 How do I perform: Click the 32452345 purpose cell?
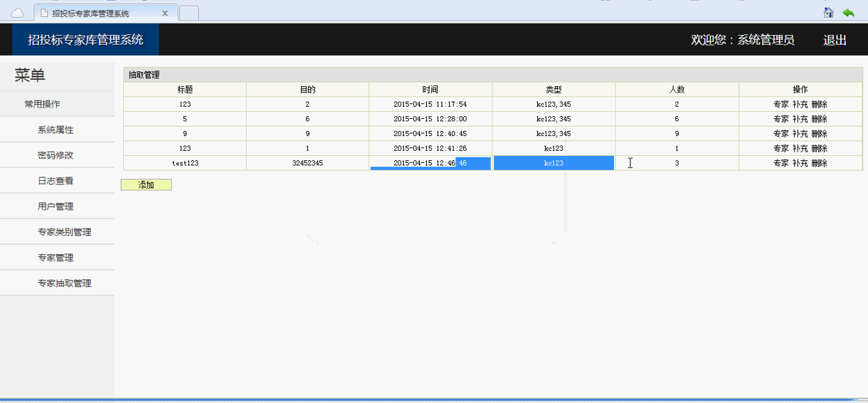307,163
